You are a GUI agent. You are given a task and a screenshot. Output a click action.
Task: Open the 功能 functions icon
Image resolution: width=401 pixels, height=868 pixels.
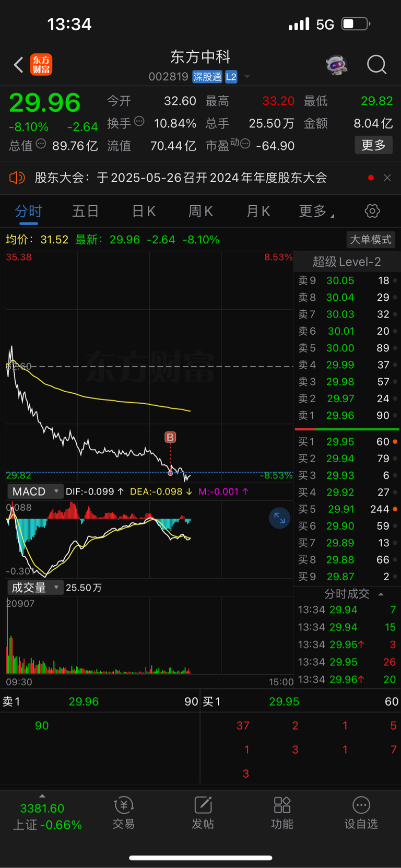(282, 813)
